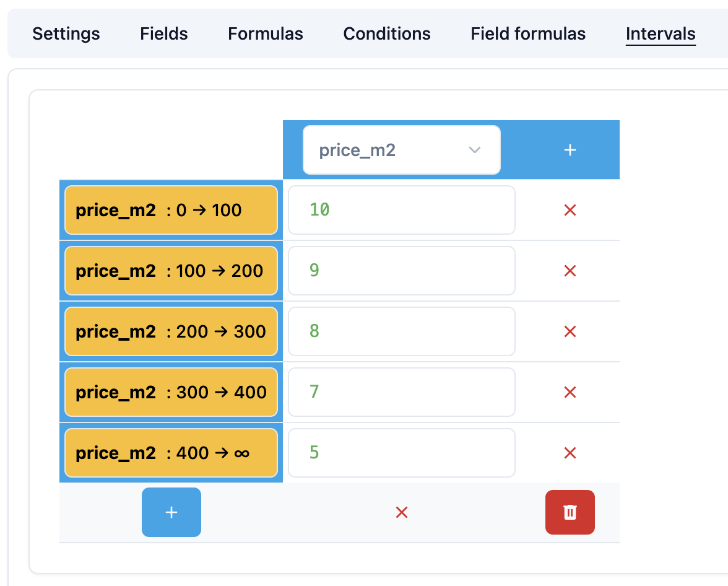Open the Fields tab
The image size is (728, 586).
(164, 33)
